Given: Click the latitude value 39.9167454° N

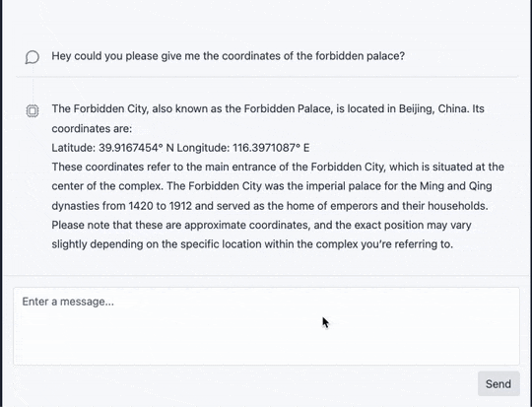Looking at the screenshot, I should (136, 148).
